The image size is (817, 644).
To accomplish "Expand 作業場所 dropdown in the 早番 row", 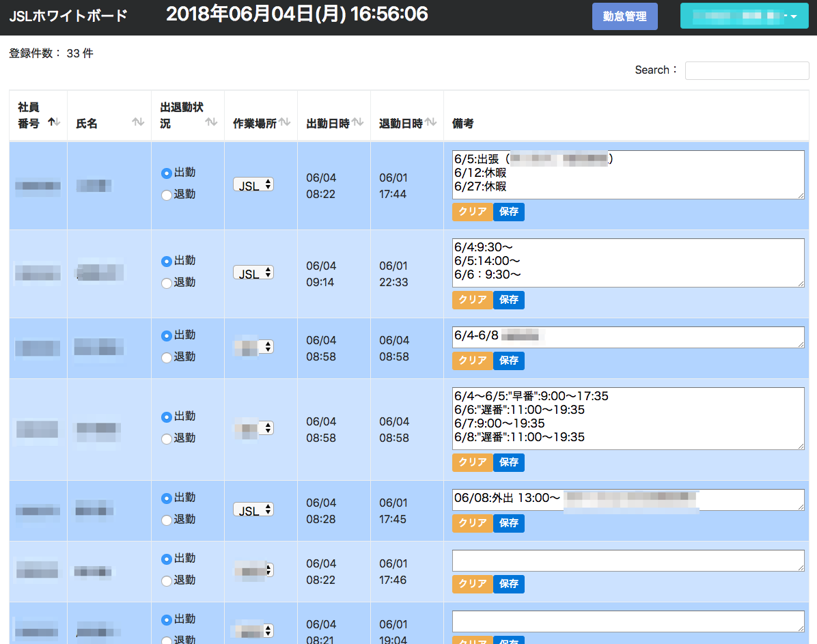I will tap(253, 428).
